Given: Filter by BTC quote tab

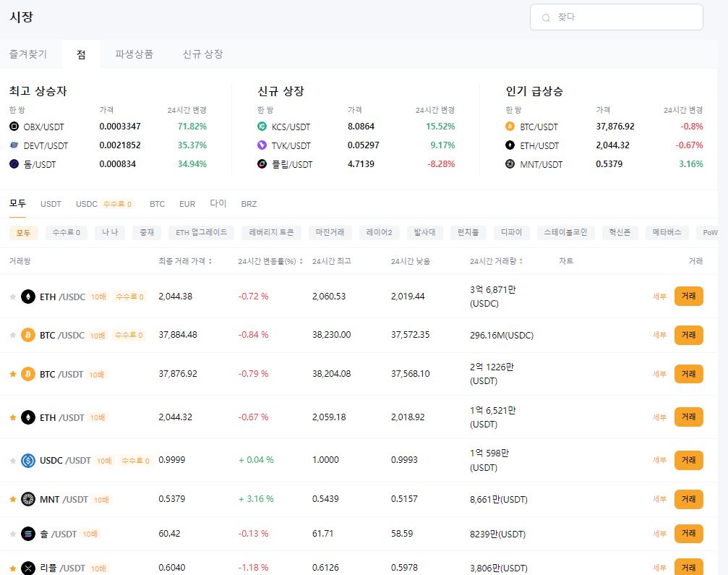Looking at the screenshot, I should [157, 204].
